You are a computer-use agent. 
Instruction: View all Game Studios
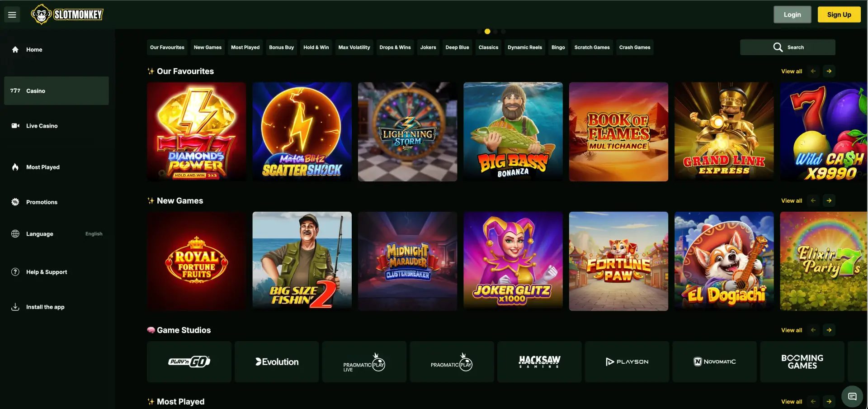792,330
